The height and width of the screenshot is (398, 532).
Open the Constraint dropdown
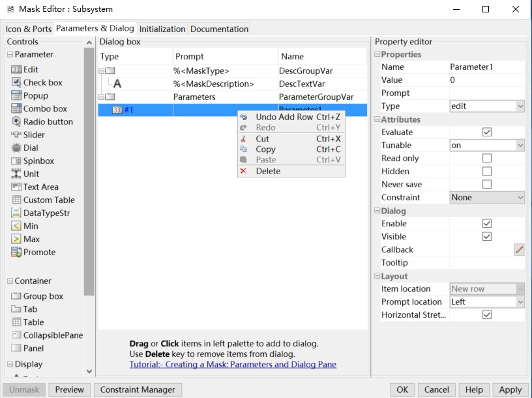487,197
